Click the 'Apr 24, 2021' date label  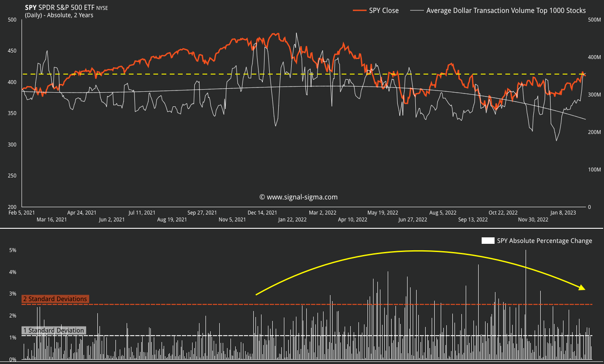(x=82, y=212)
